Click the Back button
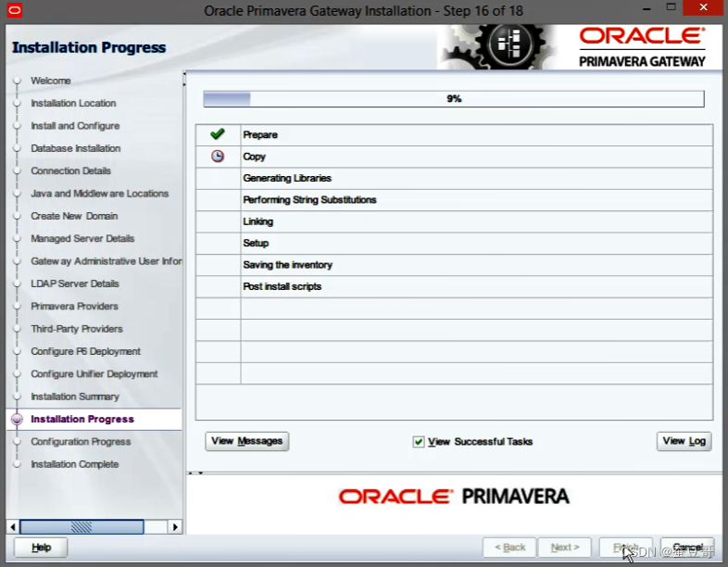 [509, 548]
